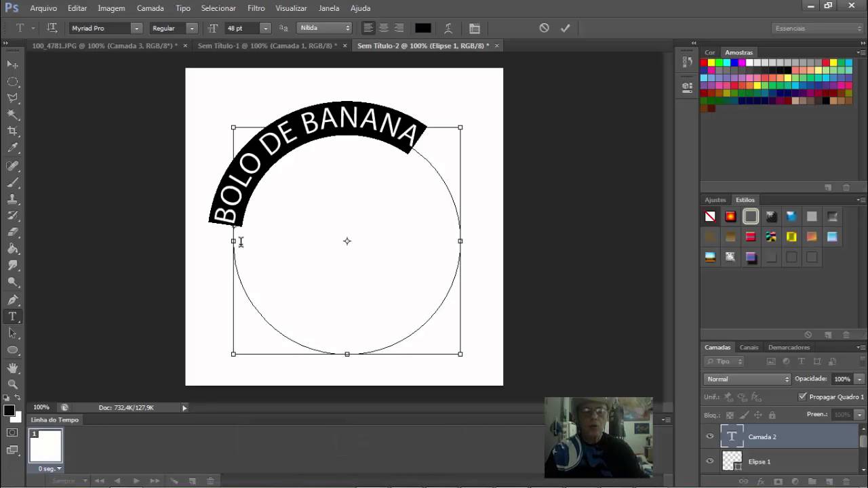Viewport: 868px width, 488px height.
Task: Select the Horizontal Type tool
Action: 12,317
